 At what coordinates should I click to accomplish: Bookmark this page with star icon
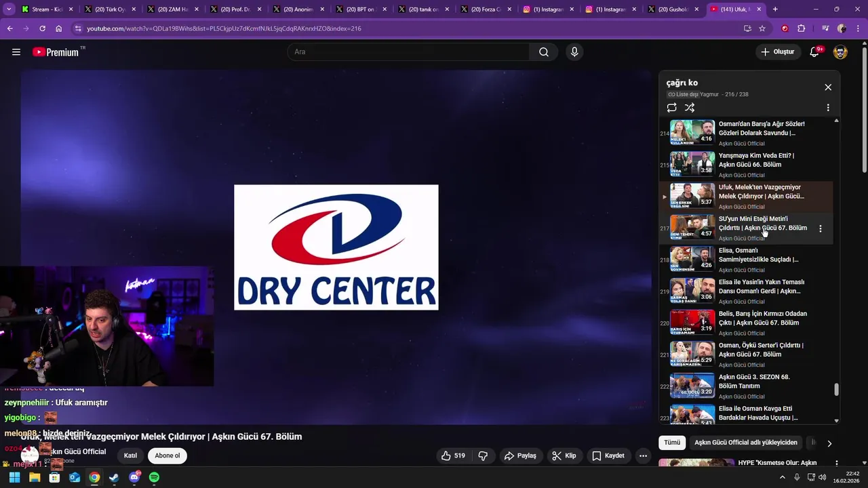(x=762, y=28)
